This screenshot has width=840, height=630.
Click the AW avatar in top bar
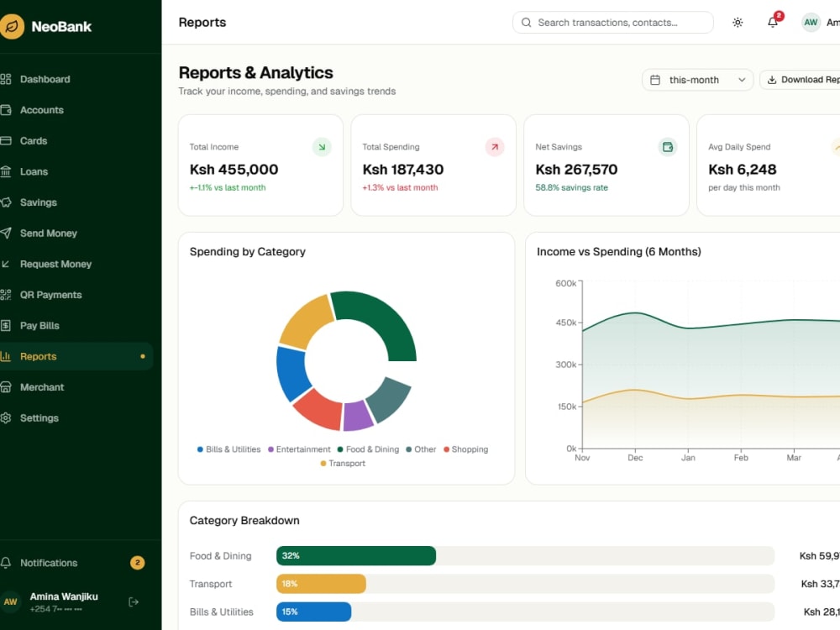(x=811, y=23)
